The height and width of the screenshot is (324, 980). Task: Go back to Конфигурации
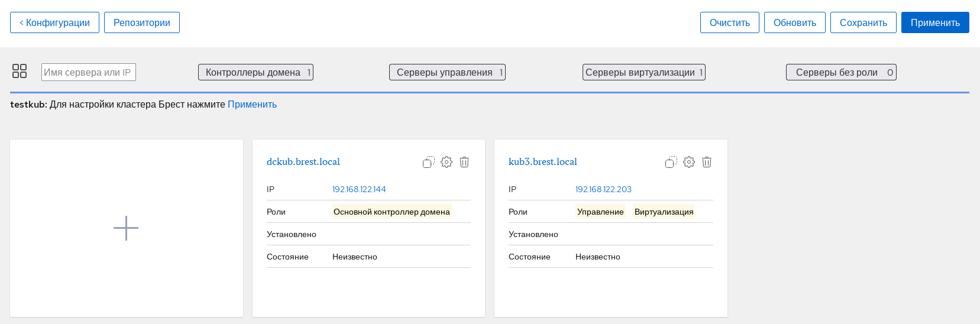click(x=54, y=22)
